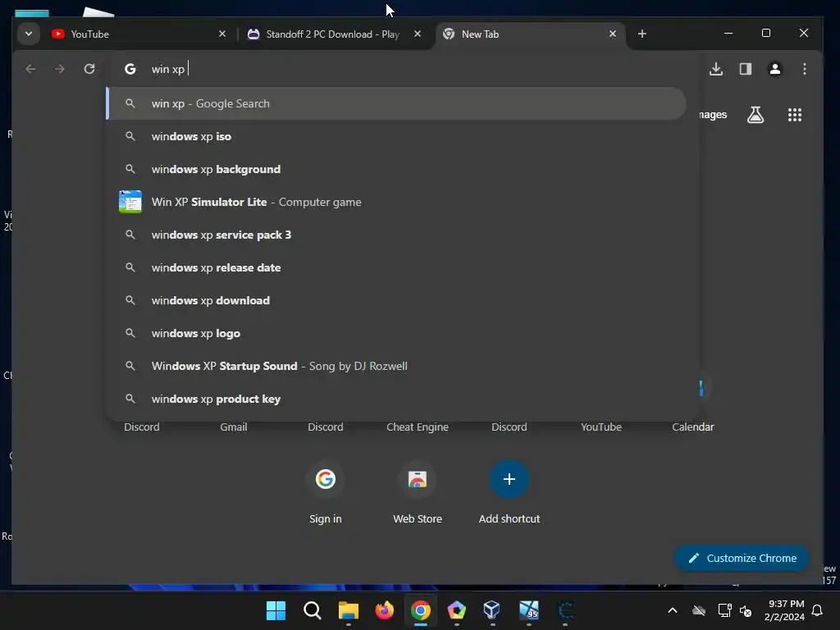Open the Downloads icon in toolbar
Image resolution: width=840 pixels, height=630 pixels.
(x=716, y=69)
